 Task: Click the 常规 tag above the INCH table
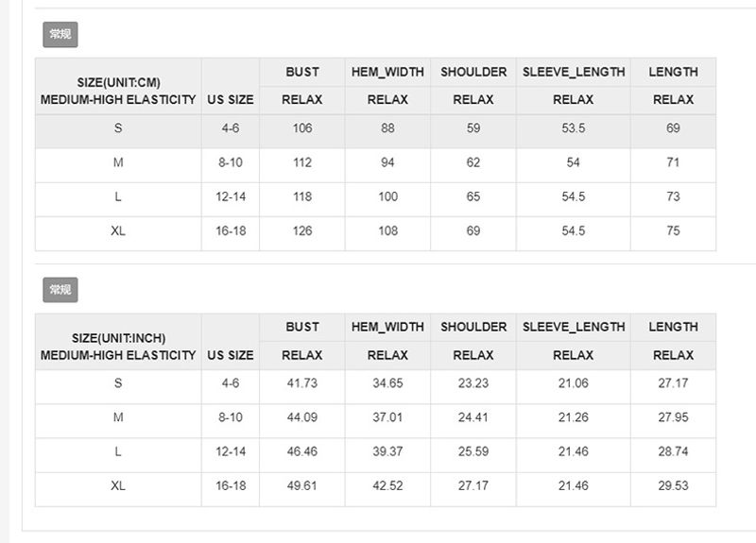(60, 290)
